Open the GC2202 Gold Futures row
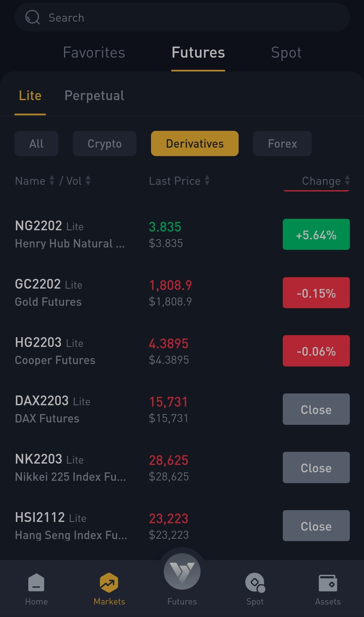Screen dimensions: 364x617 coord(182,293)
